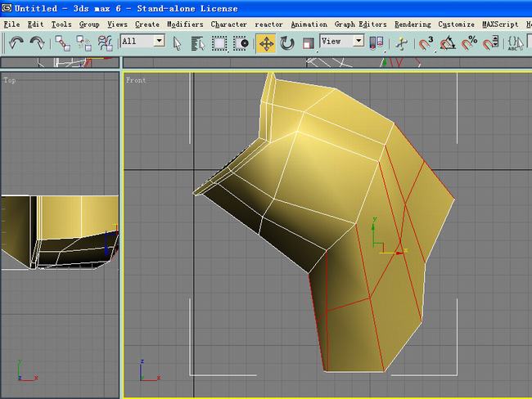The width and height of the screenshot is (532, 399).
Task: Click the move gizmo Y axis arrow
Action: point(373,226)
